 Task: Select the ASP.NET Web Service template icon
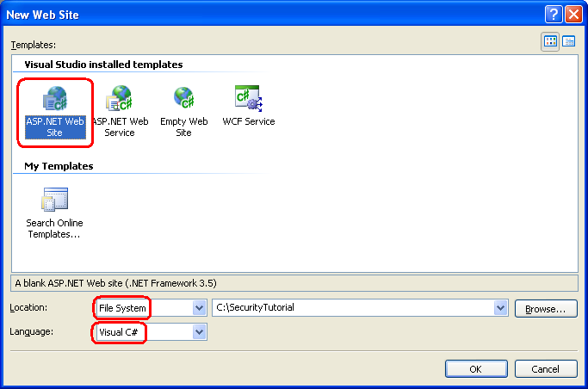pos(120,98)
